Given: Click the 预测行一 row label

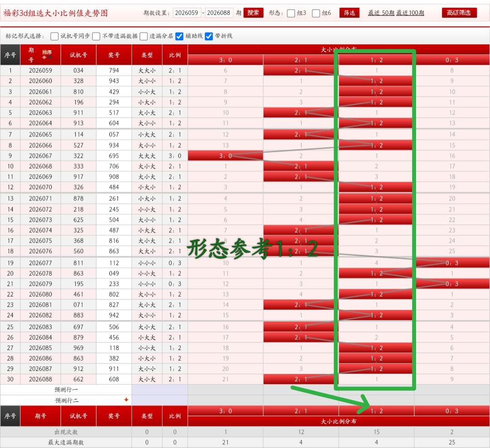Looking at the screenshot, I should tap(66, 390).
